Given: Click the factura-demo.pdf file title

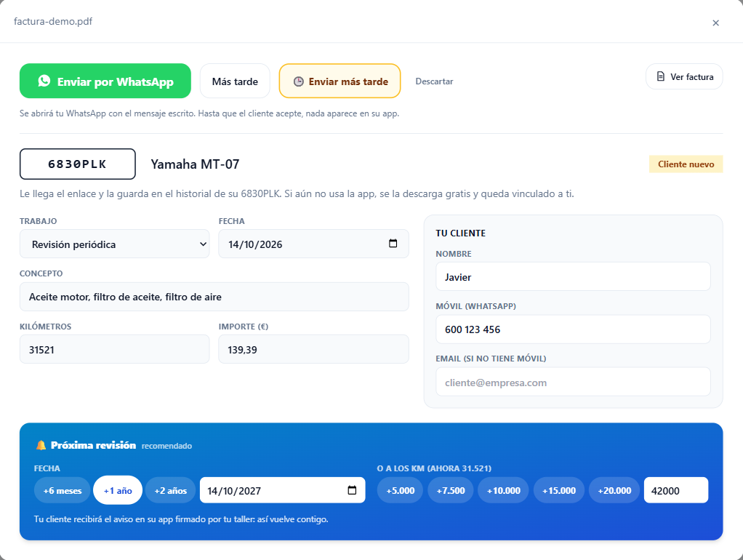Looking at the screenshot, I should click(x=53, y=21).
